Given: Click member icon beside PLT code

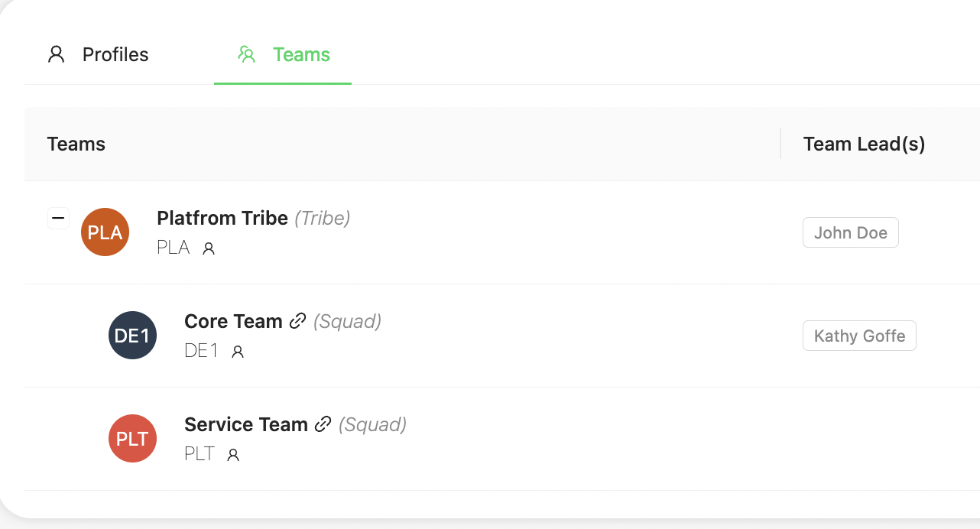Looking at the screenshot, I should [234, 455].
